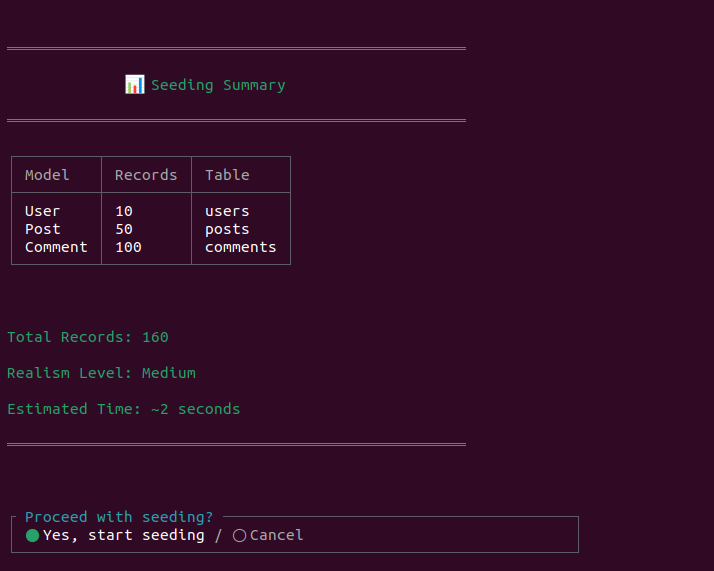
Task: Click the 'Realism Level: Medium' line
Action: point(101,373)
